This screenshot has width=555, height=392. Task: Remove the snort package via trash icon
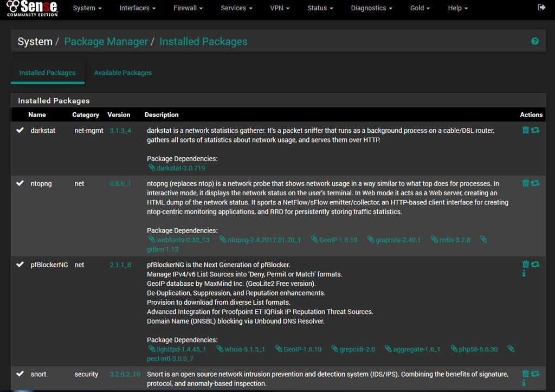click(525, 374)
